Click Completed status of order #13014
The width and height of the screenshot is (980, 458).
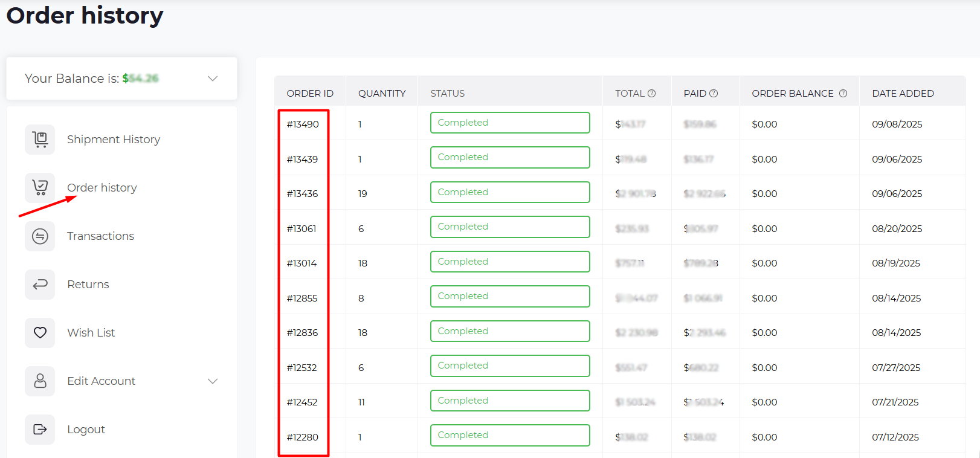pos(510,262)
